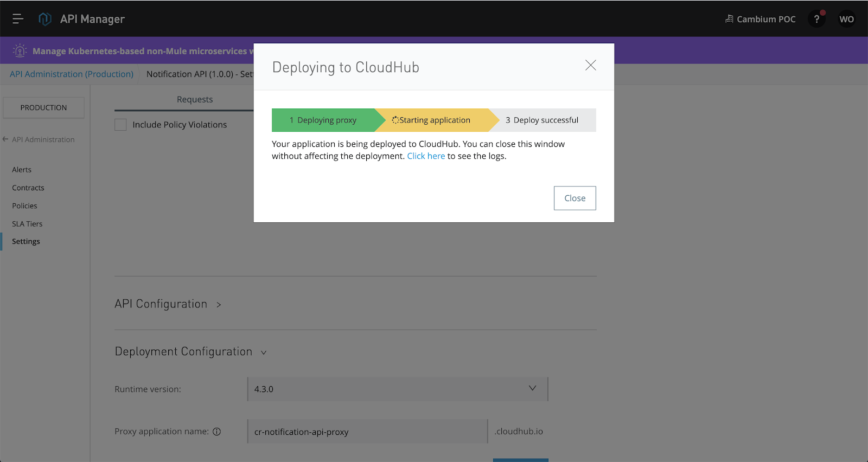The height and width of the screenshot is (462, 868).
Task: Click the 'Click here' logs link
Action: point(426,156)
